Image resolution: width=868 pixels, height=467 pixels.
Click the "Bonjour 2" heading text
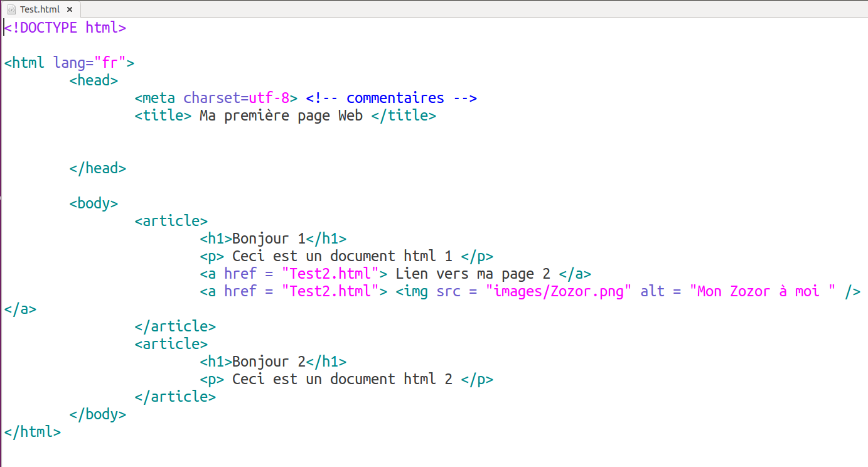pos(269,362)
